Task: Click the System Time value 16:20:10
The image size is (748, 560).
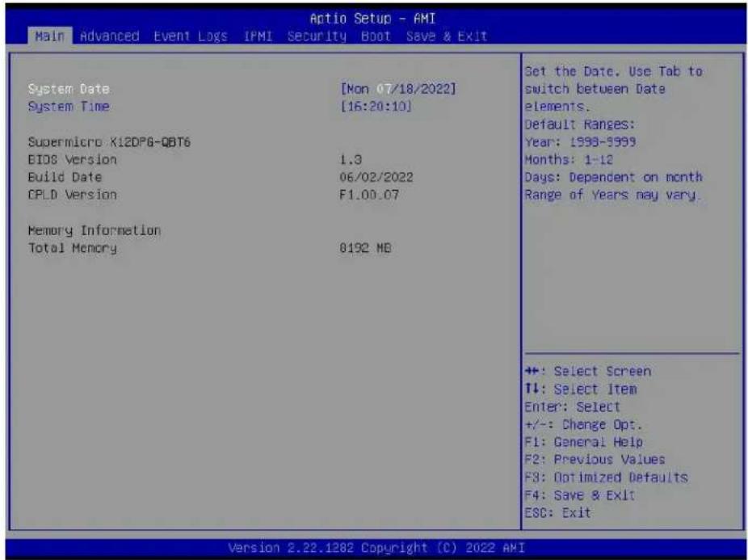Action: 376,107
